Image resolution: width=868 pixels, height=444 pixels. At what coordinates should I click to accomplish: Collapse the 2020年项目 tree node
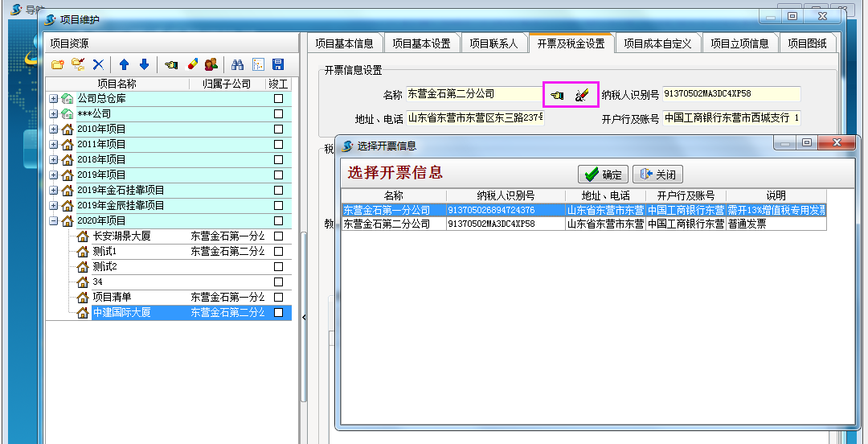[54, 220]
